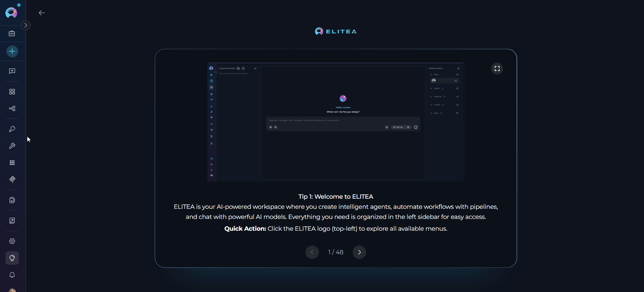Open the stacked documents icon in sidebar
Image resolution: width=644 pixels, height=292 pixels.
pos(12,200)
